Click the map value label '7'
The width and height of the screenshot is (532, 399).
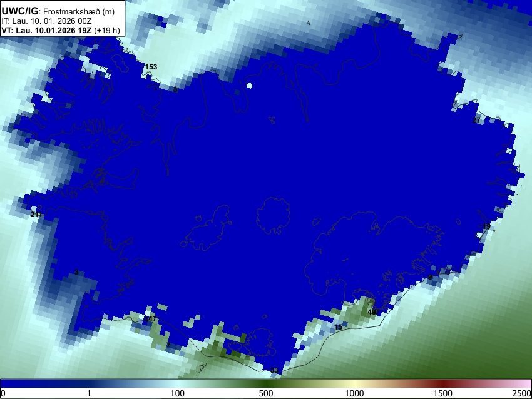pyautogui.click(x=168, y=345)
